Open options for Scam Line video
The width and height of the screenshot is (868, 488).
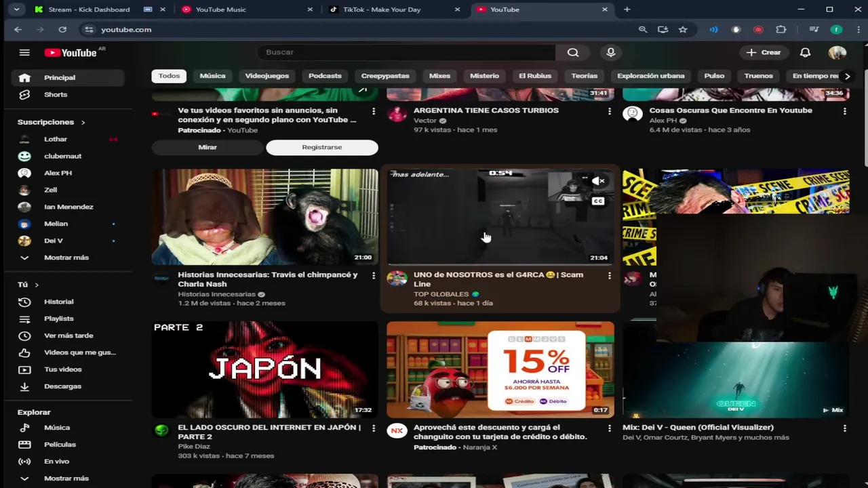point(609,275)
